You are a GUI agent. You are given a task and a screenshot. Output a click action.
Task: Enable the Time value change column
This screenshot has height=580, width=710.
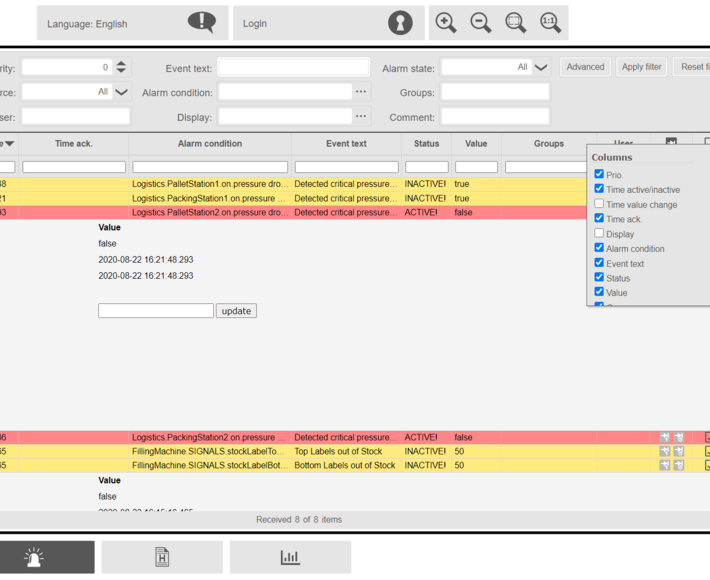pos(599,204)
